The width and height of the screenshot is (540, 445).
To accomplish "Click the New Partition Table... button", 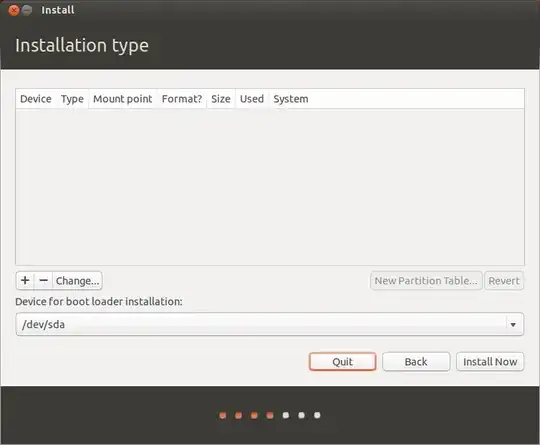I will point(426,281).
